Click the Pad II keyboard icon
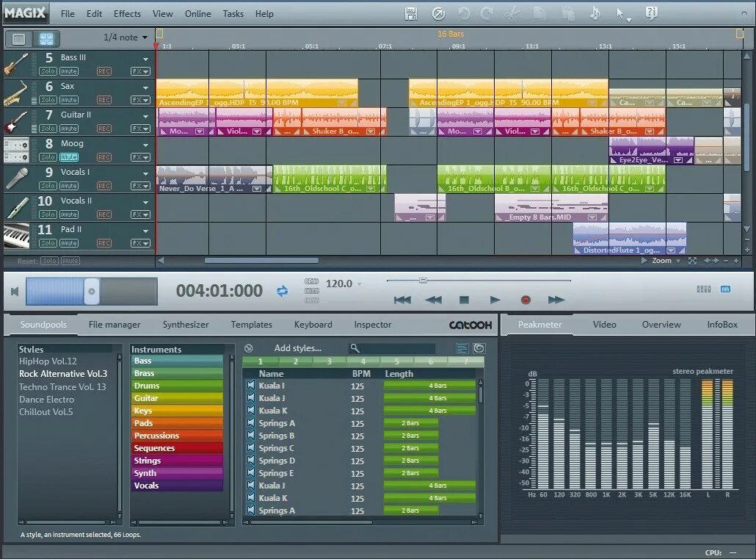 16,236
